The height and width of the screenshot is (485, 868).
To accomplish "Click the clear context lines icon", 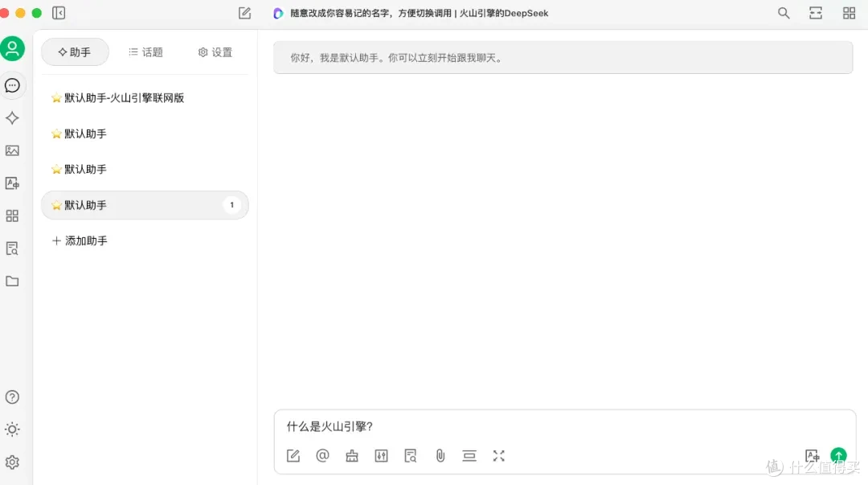I will (x=469, y=455).
